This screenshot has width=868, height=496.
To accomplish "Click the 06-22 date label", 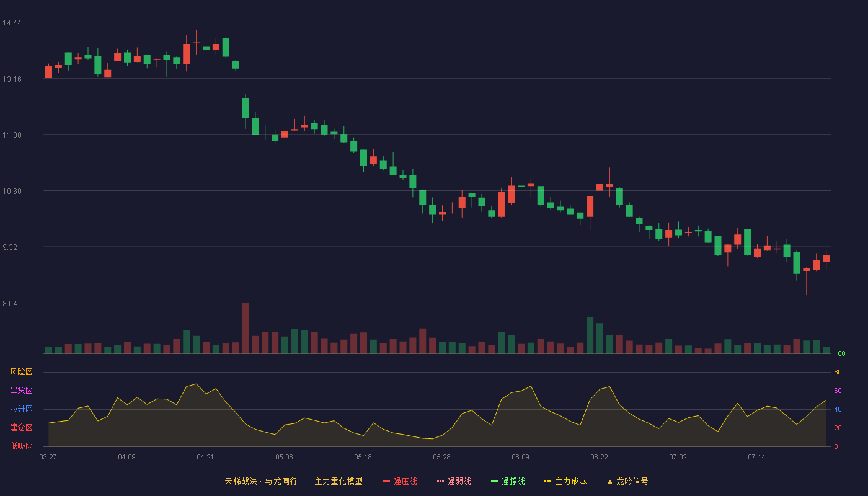I will 599,457.
